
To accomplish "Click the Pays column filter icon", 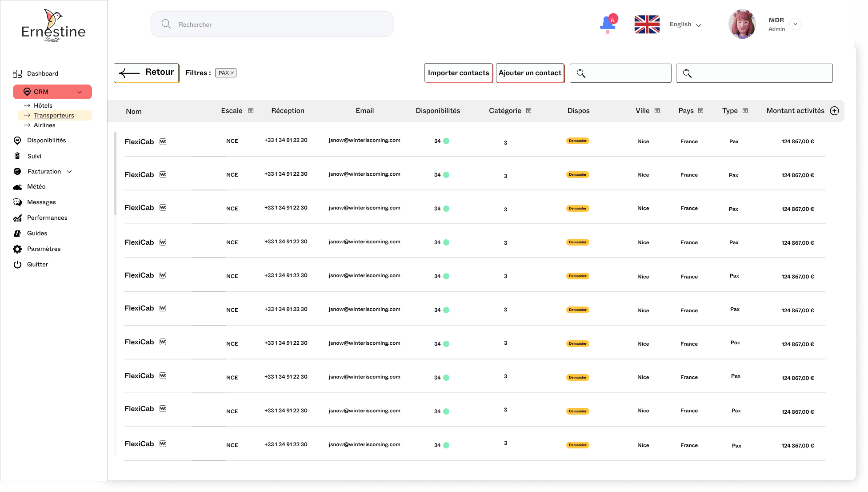I will click(x=700, y=111).
